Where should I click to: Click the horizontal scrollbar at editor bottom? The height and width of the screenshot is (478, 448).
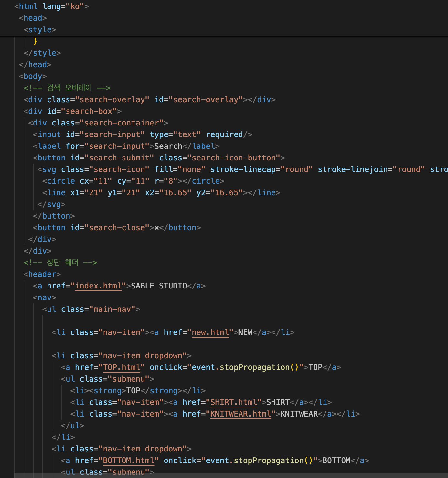tap(226, 475)
